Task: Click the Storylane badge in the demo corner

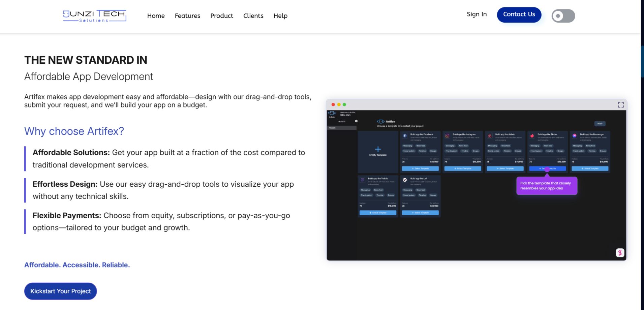Action: pyautogui.click(x=620, y=253)
